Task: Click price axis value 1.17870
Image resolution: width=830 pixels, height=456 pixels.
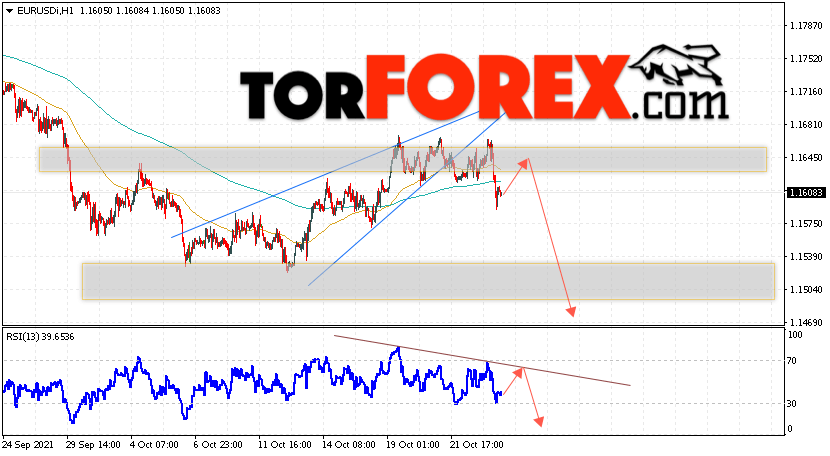Action: point(806,25)
